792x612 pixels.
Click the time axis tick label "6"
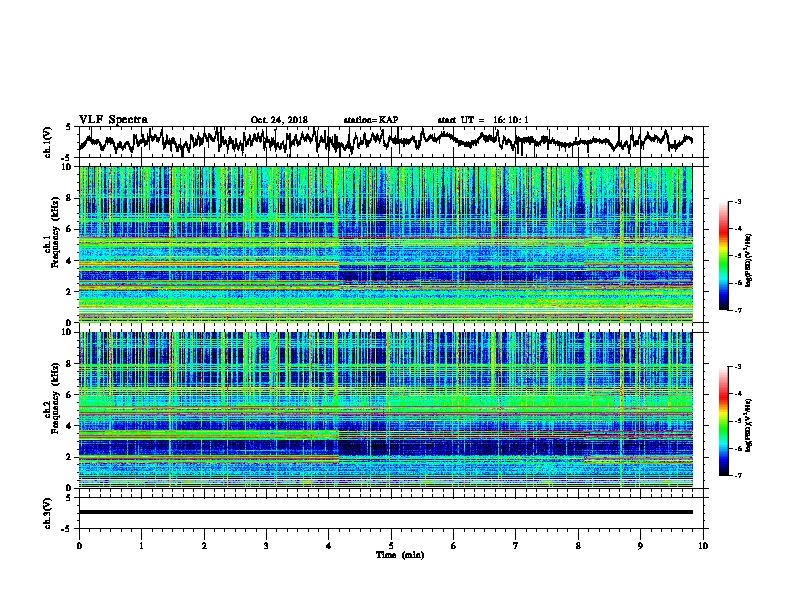(454, 546)
